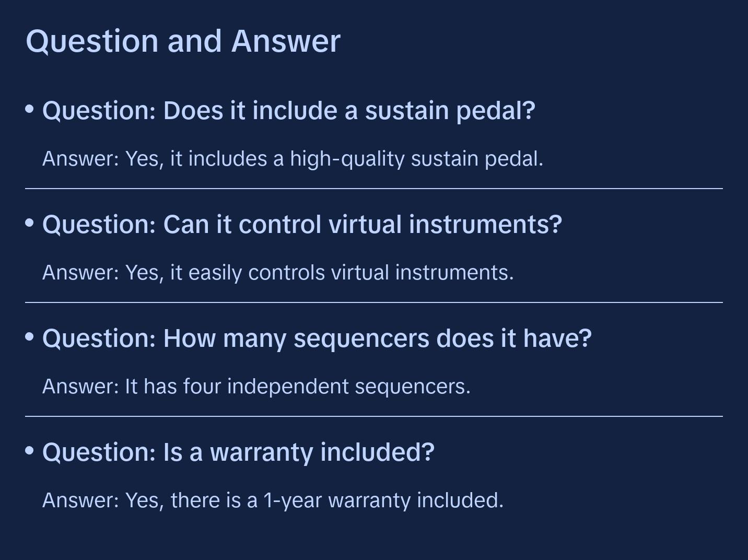Click the bullet beside the sustain pedal question
This screenshot has height=560, width=748.
point(30,109)
